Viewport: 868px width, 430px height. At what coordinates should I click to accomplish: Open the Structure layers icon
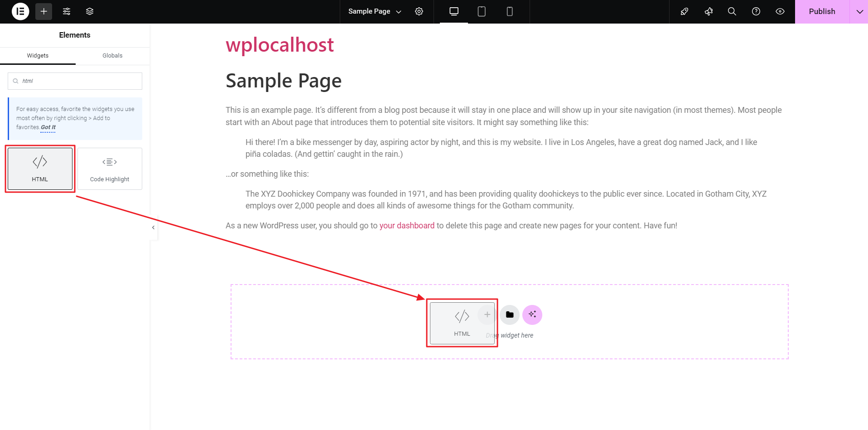pyautogui.click(x=90, y=11)
